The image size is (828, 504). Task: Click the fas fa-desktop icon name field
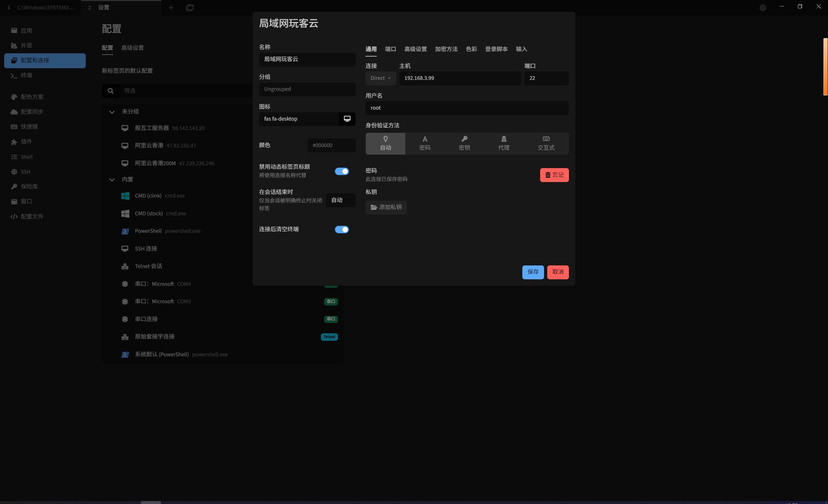(x=299, y=119)
